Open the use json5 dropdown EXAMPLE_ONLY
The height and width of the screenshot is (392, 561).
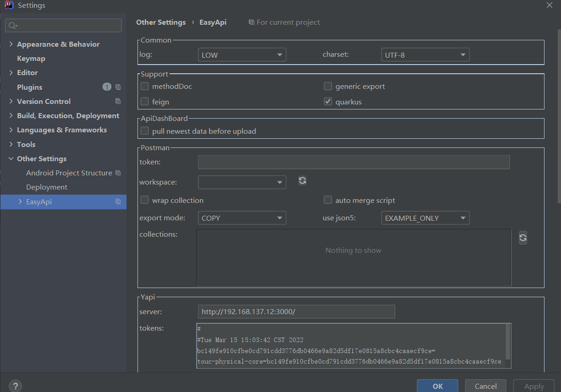click(x=425, y=218)
